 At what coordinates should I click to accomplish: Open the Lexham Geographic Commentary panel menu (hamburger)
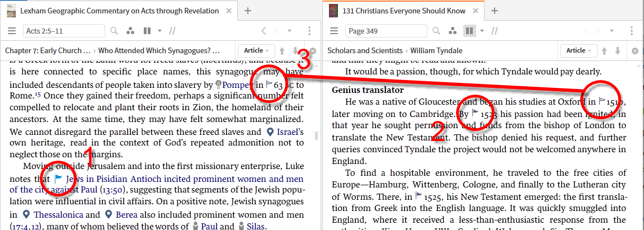tap(12, 31)
